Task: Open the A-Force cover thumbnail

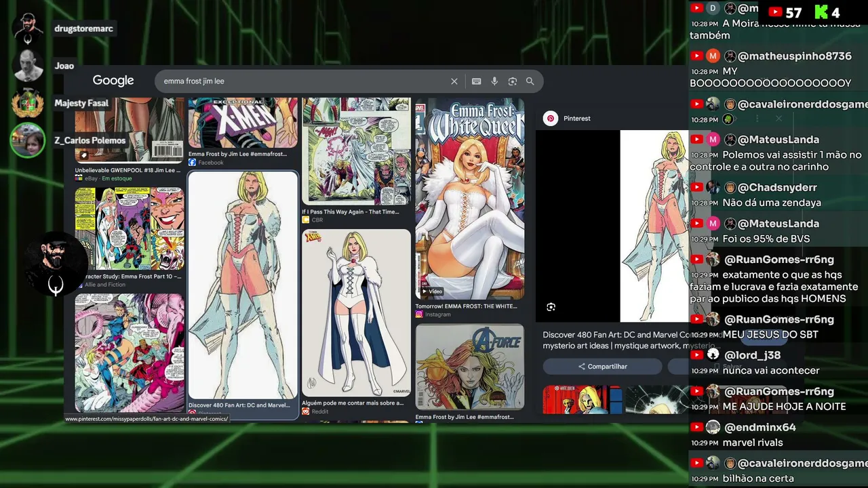Action: [470, 367]
